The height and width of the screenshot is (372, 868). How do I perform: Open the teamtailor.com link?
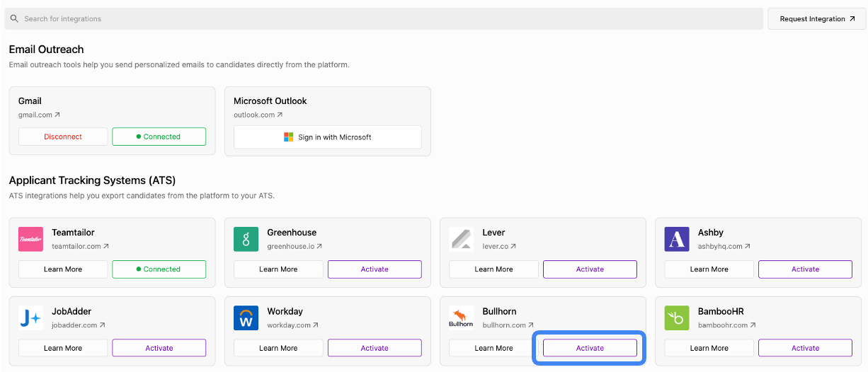tap(81, 246)
